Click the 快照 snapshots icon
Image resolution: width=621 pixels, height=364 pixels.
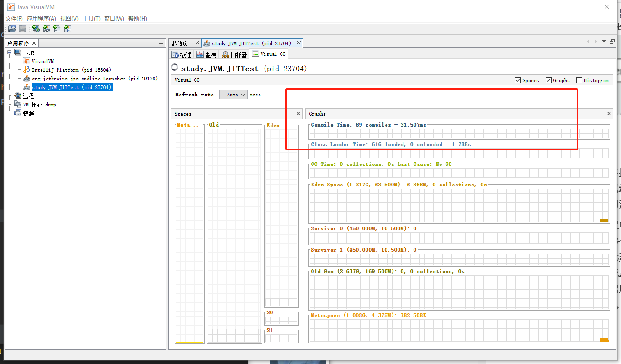[x=18, y=113]
